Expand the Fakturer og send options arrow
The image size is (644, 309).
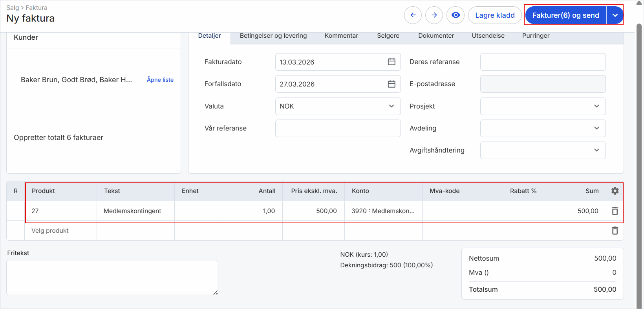pos(615,15)
